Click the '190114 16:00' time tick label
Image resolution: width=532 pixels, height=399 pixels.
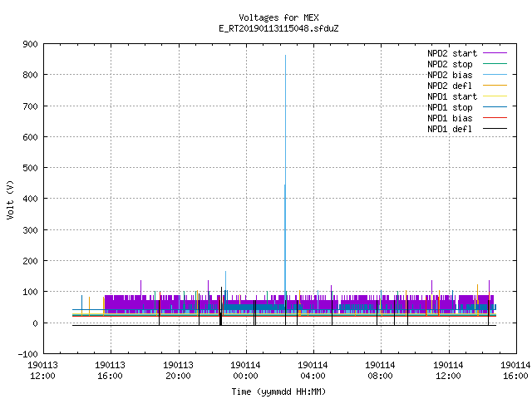pos(515,371)
